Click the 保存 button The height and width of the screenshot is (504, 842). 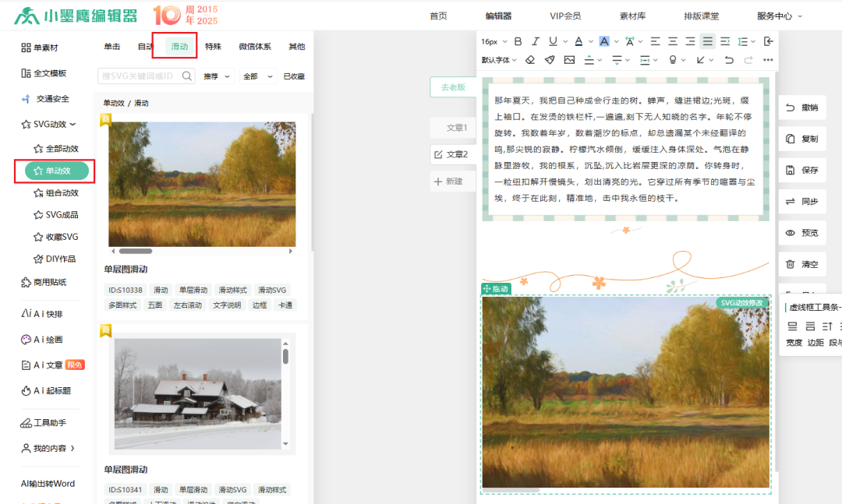[801, 170]
